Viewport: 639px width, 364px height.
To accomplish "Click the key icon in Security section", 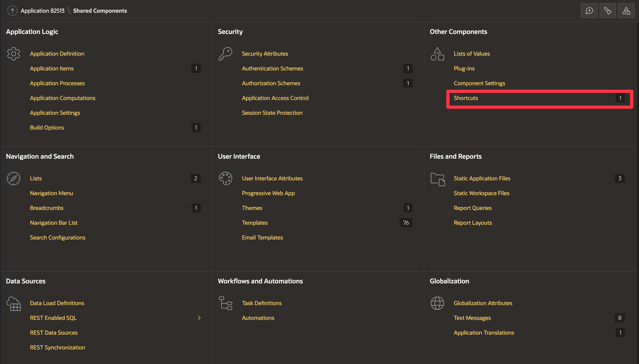I will click(x=225, y=54).
